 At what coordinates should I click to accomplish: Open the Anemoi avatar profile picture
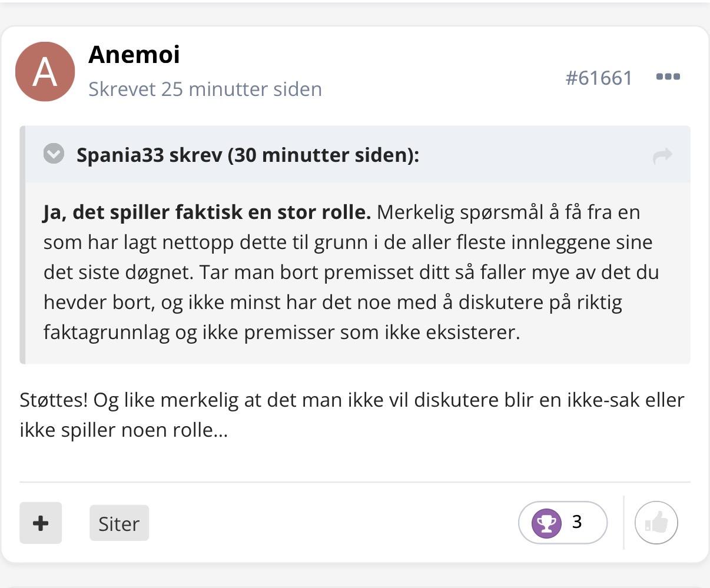[x=45, y=72]
